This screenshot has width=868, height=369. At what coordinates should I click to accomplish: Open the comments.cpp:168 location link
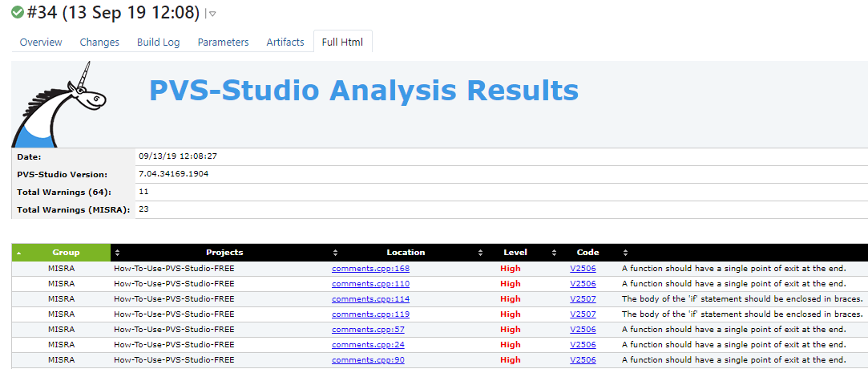pyautogui.click(x=370, y=269)
